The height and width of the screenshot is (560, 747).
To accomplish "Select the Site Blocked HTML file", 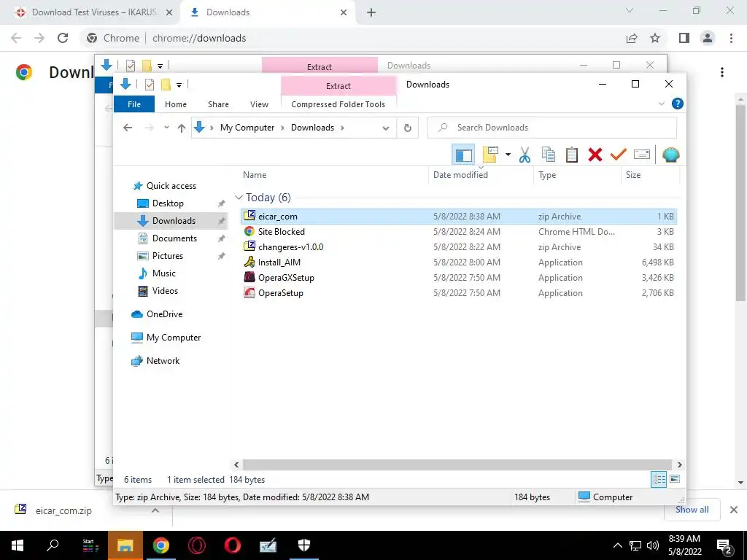I will 458,231.
